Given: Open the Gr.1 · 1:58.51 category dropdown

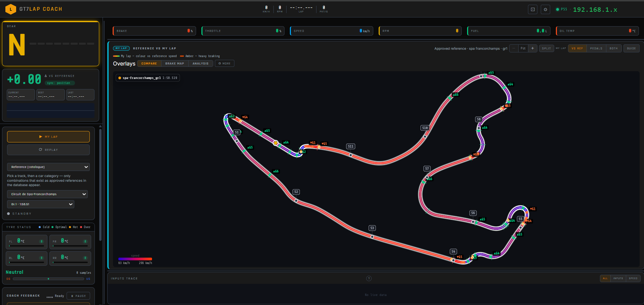Looking at the screenshot, I should pos(41,204).
